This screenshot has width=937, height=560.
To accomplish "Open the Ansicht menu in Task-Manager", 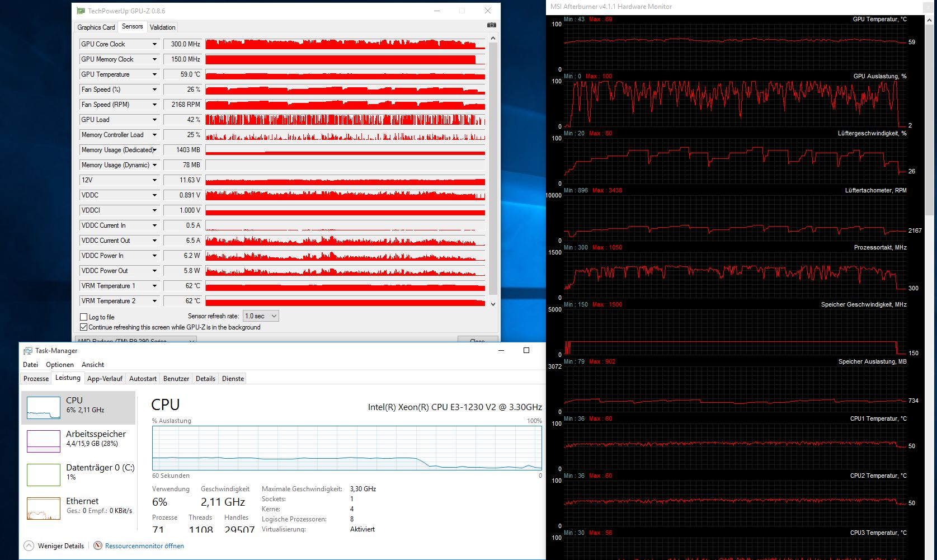I will (x=93, y=365).
